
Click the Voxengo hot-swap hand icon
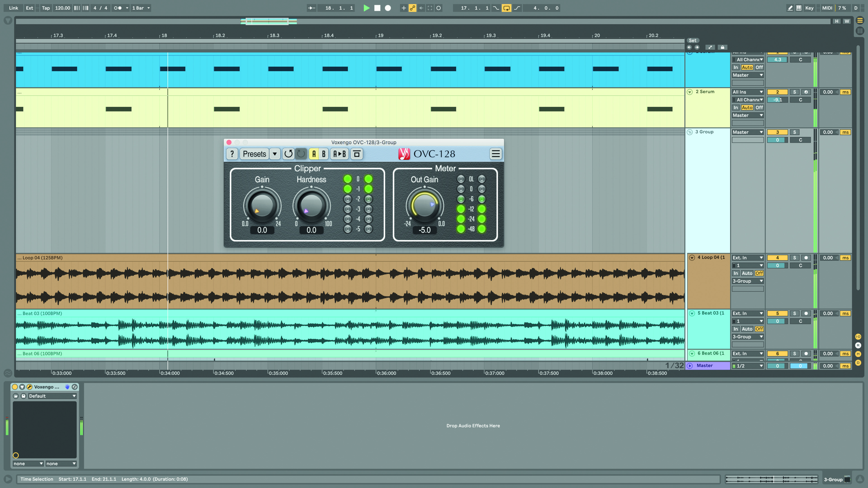(67, 387)
